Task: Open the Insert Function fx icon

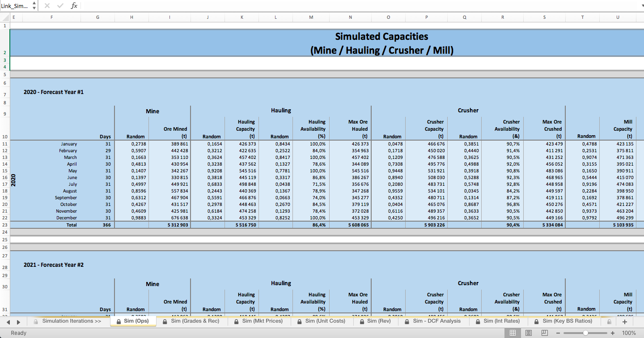Action: (74, 5)
